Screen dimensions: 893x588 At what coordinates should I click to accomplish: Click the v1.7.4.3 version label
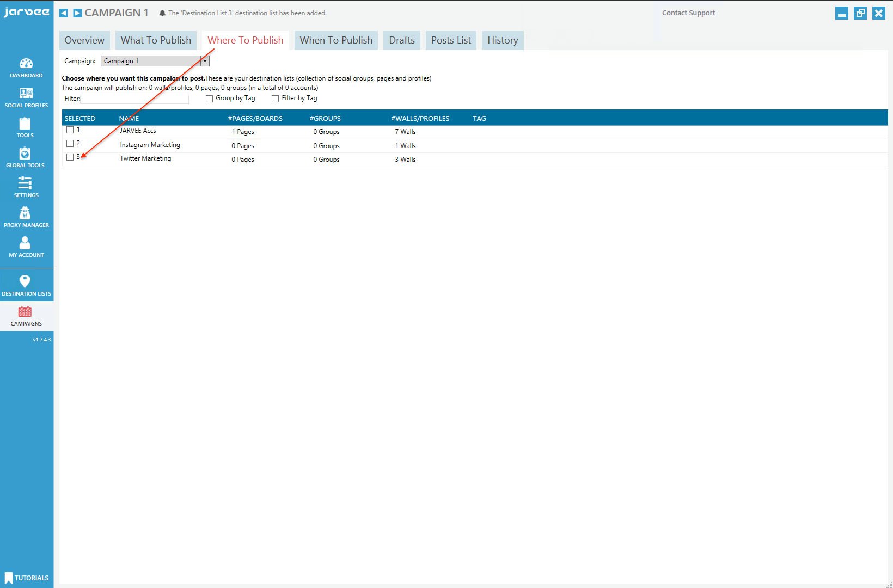[x=42, y=340]
